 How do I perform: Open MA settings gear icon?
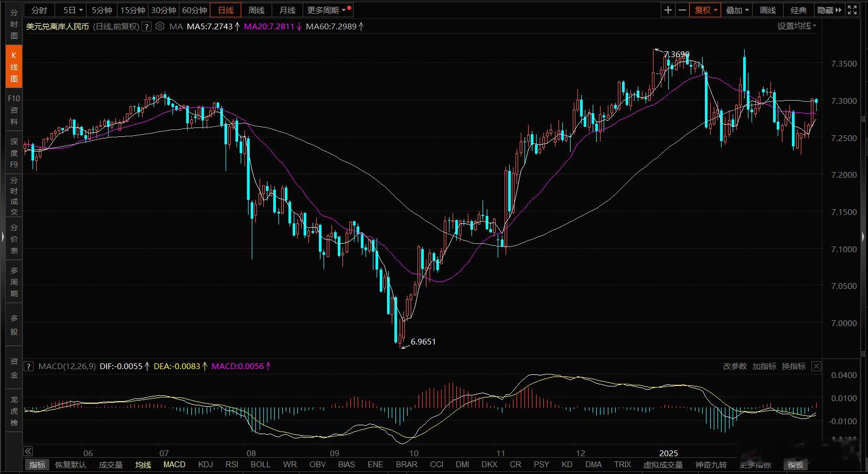tap(160, 26)
